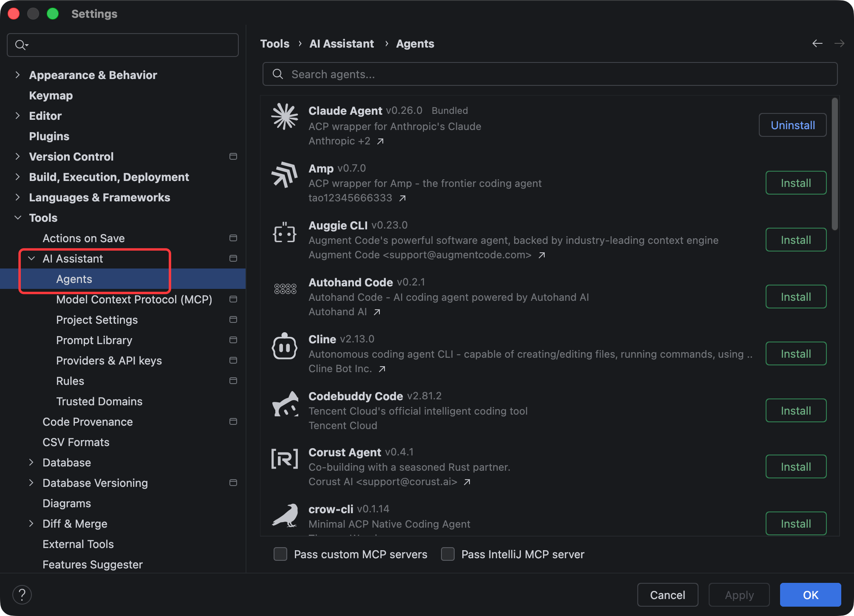The width and height of the screenshot is (854, 616).
Task: Expand the Database settings node
Action: coord(31,462)
